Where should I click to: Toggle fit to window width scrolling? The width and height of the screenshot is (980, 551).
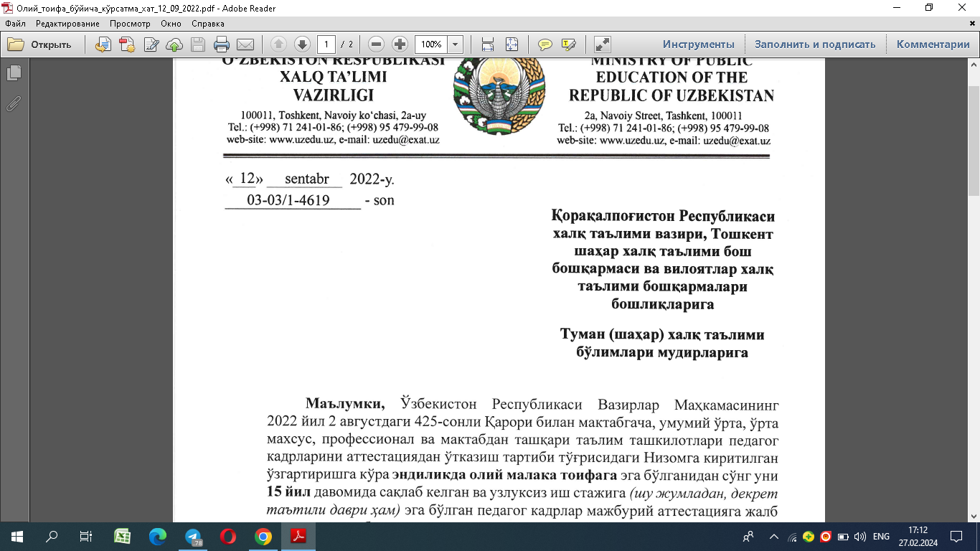click(x=488, y=44)
